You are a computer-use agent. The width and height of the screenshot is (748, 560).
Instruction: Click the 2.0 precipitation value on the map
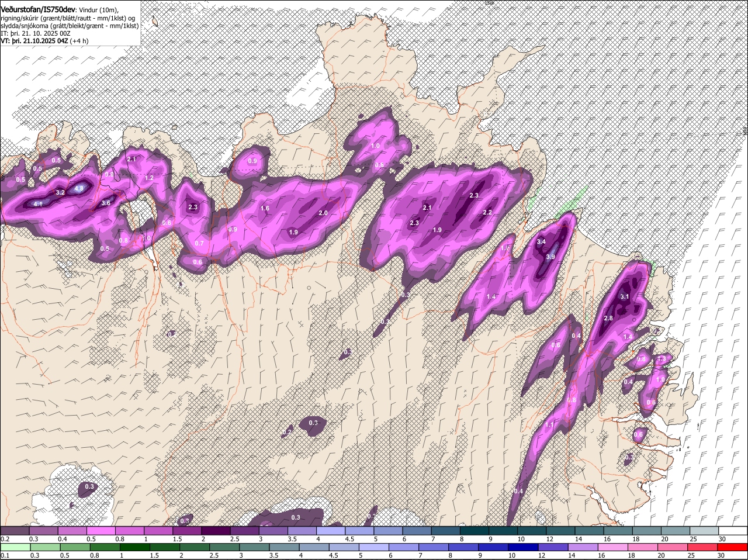(x=323, y=213)
